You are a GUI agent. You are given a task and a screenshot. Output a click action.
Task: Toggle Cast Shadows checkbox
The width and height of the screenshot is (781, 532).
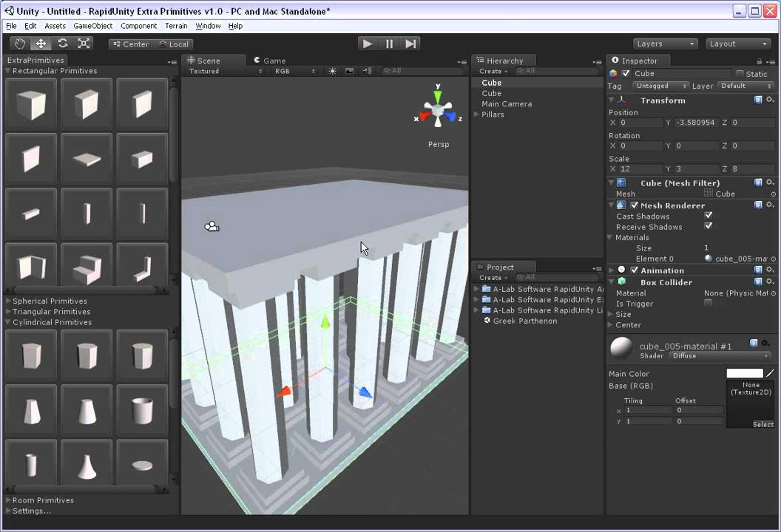[709, 216]
